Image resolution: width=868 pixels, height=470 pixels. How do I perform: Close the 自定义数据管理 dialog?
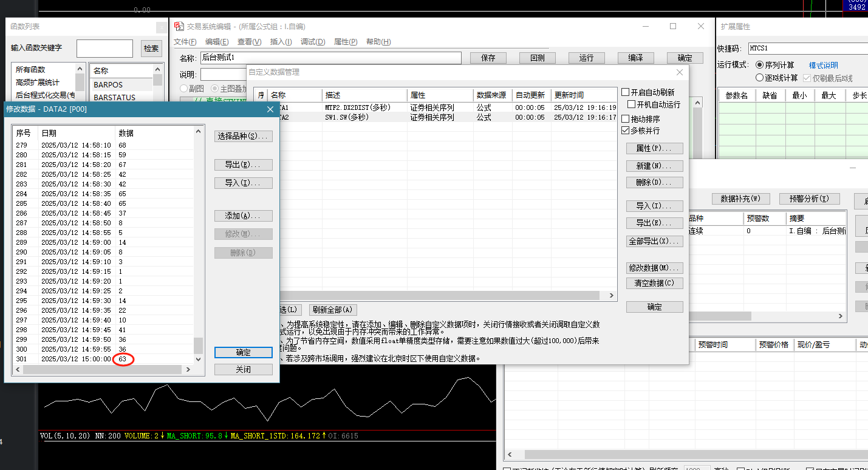pos(680,72)
